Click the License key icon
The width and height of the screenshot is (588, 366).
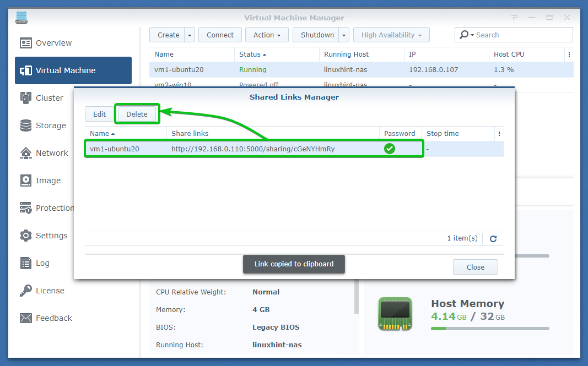click(x=26, y=291)
